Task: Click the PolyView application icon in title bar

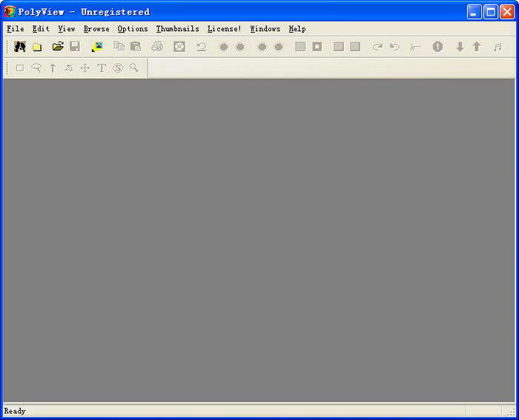Action: (10, 12)
